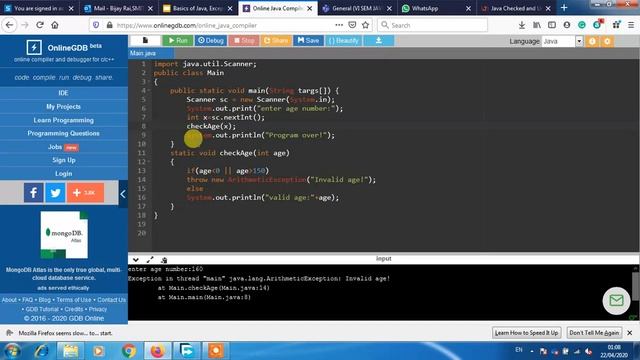640x360 pixels.
Task: Open the Credits footer link
Action: (74, 309)
